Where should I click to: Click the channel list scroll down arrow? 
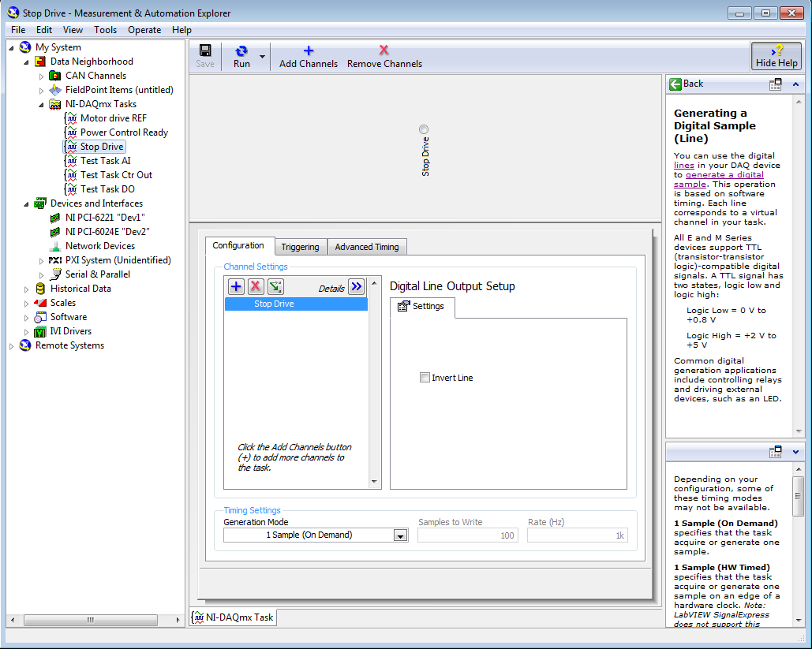click(x=374, y=482)
